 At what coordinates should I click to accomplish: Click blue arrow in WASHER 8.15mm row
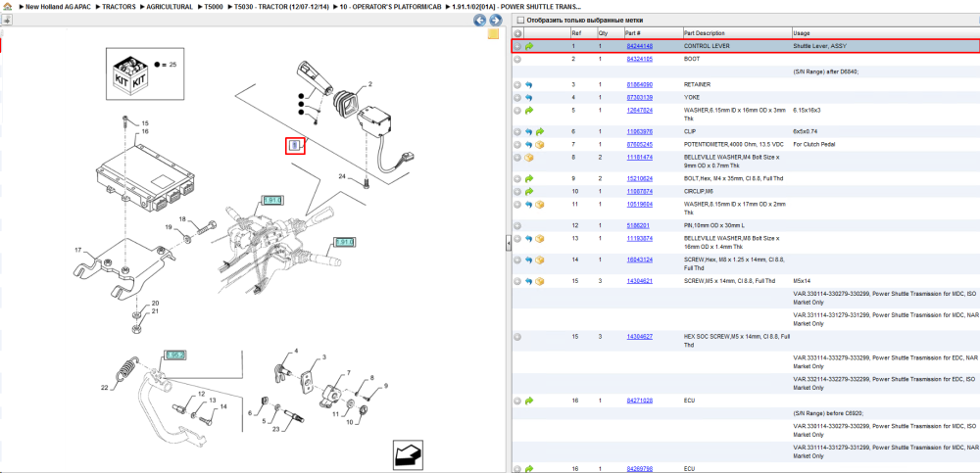529,205
